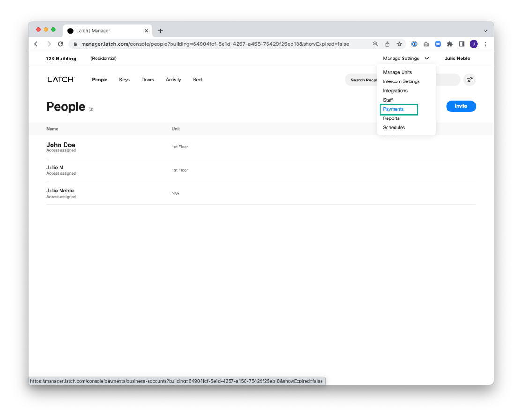
Task: Sort by the Name column header
Action: [52, 129]
